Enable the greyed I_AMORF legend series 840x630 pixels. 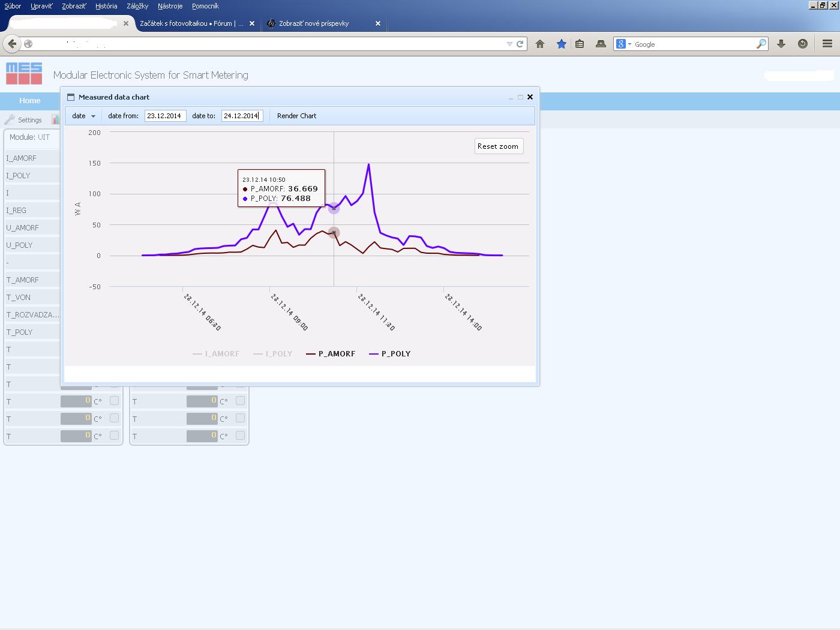click(x=216, y=354)
